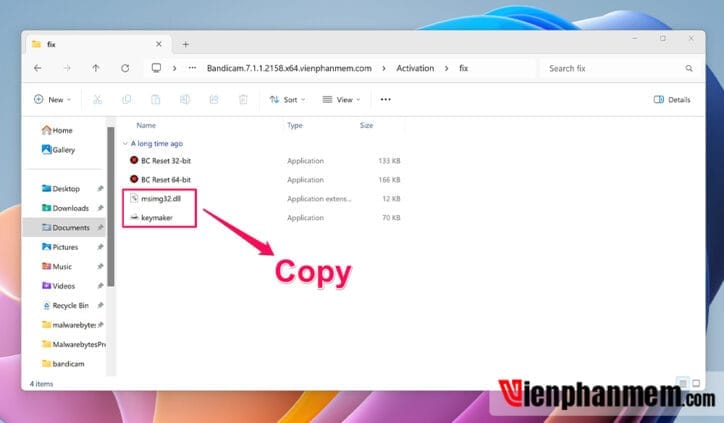Click the Paste toolbar icon
724x423 pixels.
[x=156, y=99]
